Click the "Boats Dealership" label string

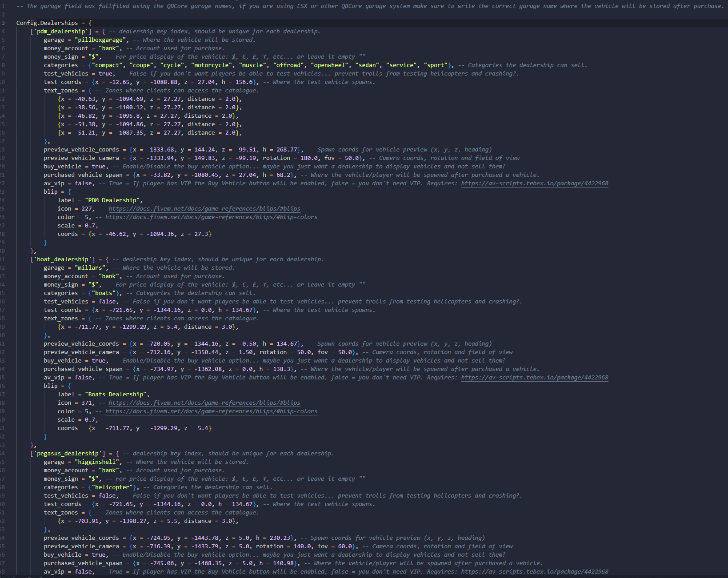point(116,395)
